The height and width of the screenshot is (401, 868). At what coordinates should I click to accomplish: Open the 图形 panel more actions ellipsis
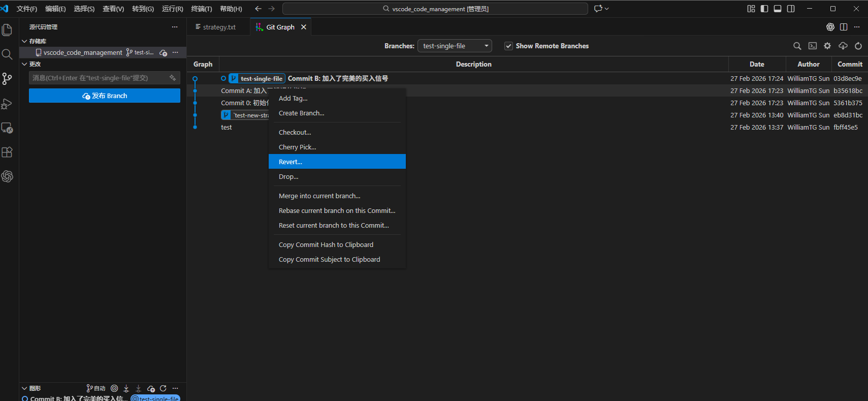(x=175, y=388)
